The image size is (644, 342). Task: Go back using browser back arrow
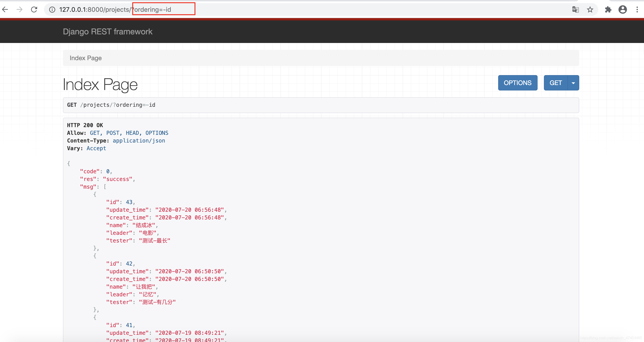click(x=5, y=9)
